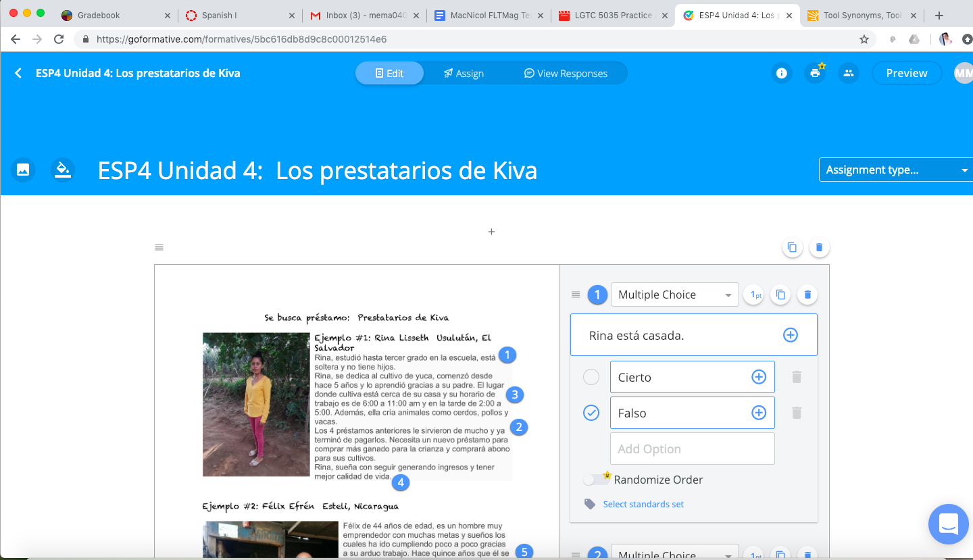Click the Select standards set link
This screenshot has height=560, width=973.
point(643,504)
